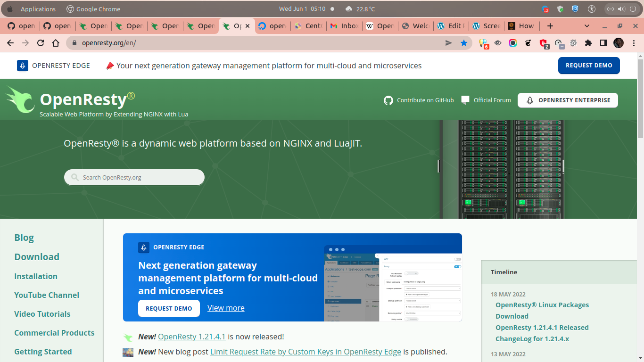Image resolution: width=644 pixels, height=362 pixels.
Task: Switch to the Edit WordPress tab
Action: [x=452, y=26]
